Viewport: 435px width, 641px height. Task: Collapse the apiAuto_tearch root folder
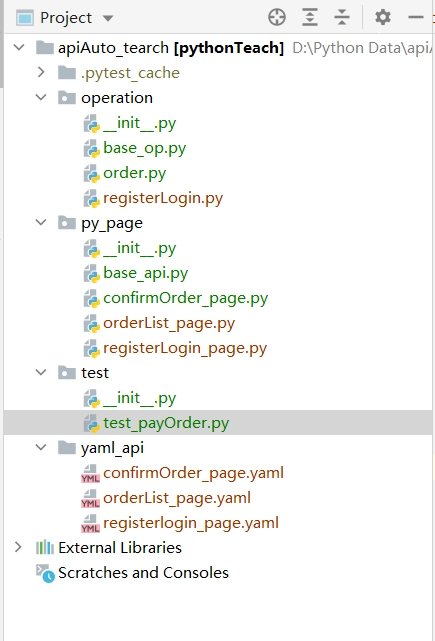click(x=19, y=47)
